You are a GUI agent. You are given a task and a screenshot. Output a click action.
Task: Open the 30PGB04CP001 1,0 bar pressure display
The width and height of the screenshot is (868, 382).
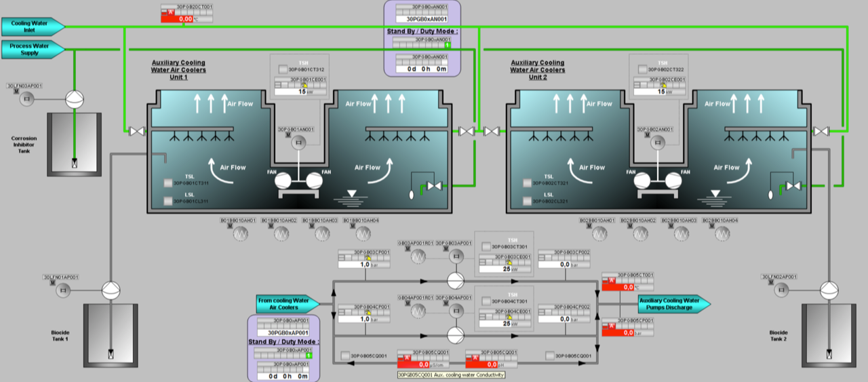click(364, 313)
